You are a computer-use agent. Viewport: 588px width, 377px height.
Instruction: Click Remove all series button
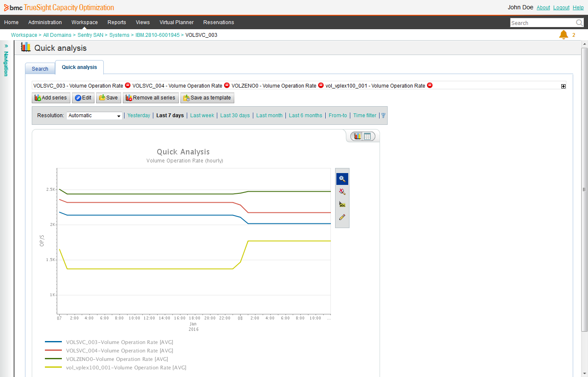click(x=150, y=98)
